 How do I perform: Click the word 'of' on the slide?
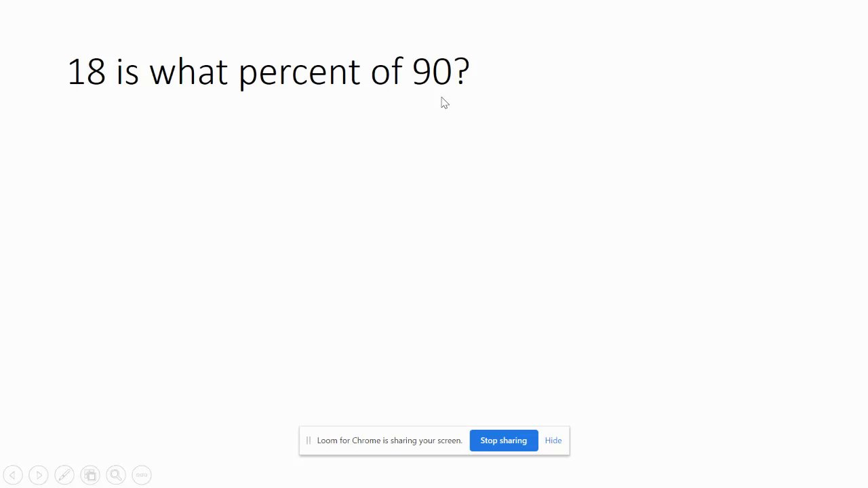pyautogui.click(x=386, y=72)
